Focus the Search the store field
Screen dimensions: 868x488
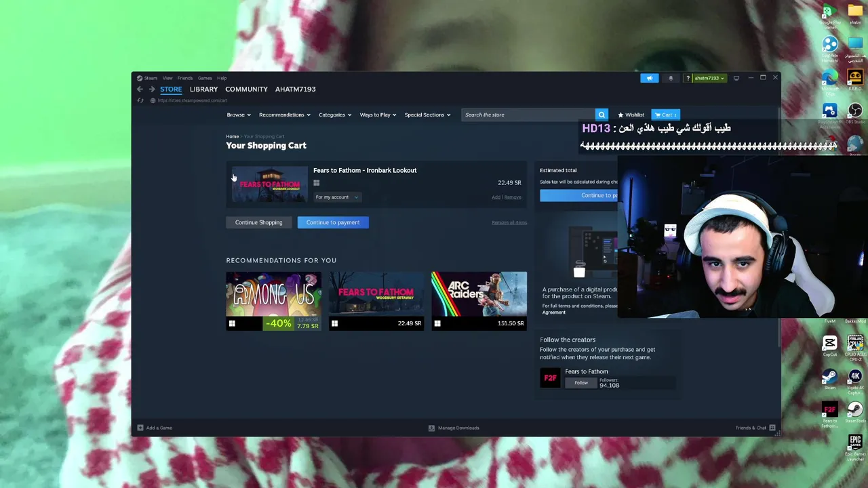pyautogui.click(x=528, y=115)
